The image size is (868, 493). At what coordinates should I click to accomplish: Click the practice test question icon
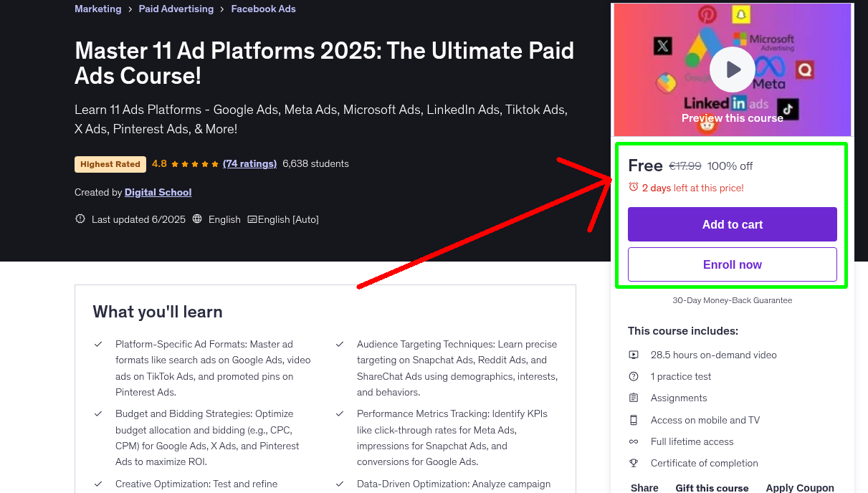coord(634,376)
